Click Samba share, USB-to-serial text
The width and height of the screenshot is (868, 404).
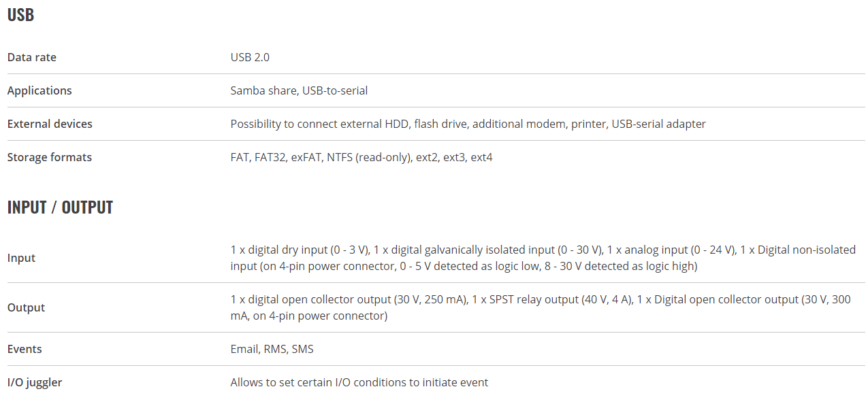click(x=299, y=90)
